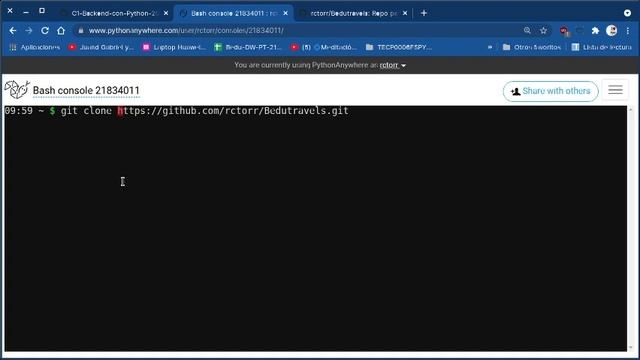Open the Bedu-DW-PT-21 spreadsheet bookmark
The image size is (640, 360).
point(248,47)
